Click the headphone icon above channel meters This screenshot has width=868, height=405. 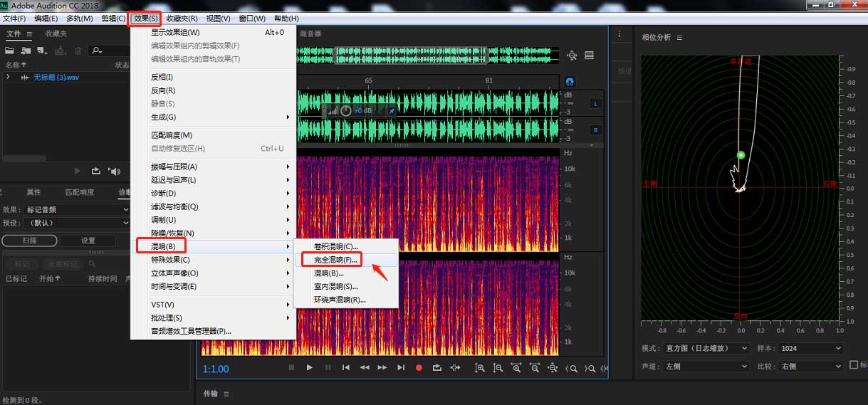570,82
